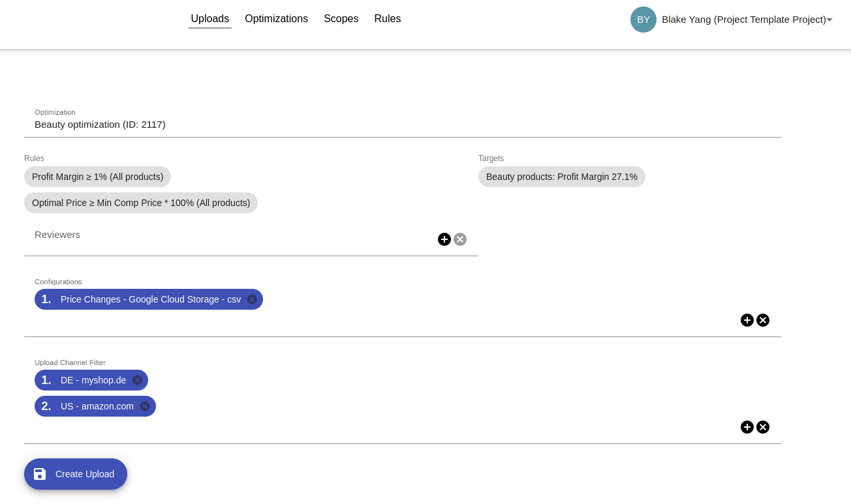
Task: Remove the DE - myshop.de chip
Action: [137, 380]
